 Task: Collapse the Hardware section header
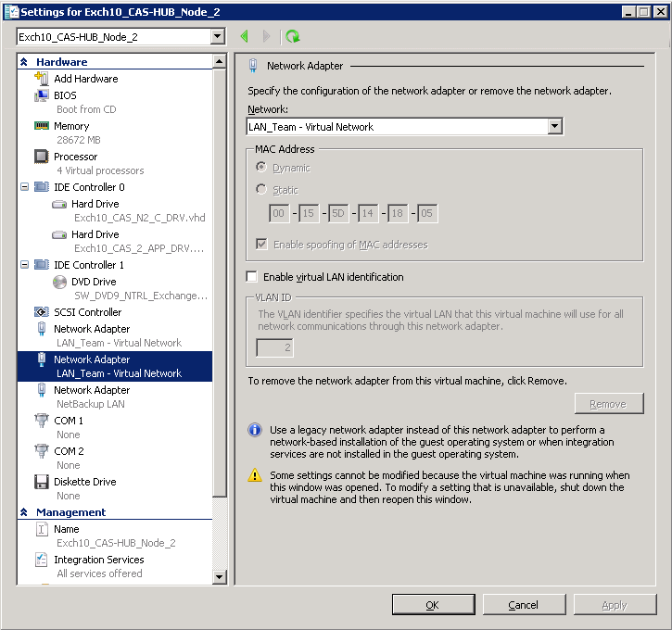tap(24, 62)
